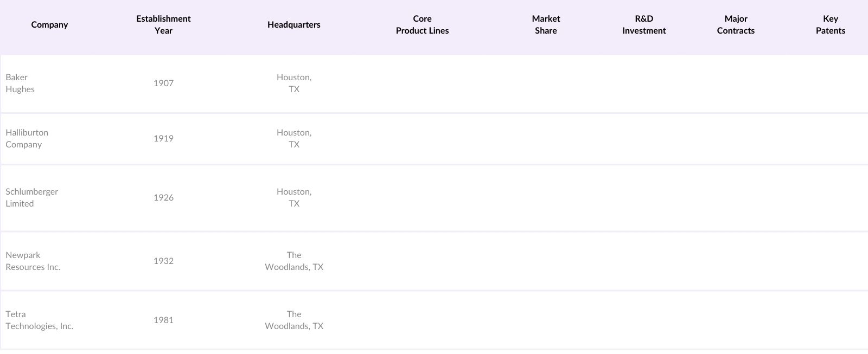Click the 1981 establishment year cell
The height and width of the screenshot is (354, 868).
click(x=163, y=320)
